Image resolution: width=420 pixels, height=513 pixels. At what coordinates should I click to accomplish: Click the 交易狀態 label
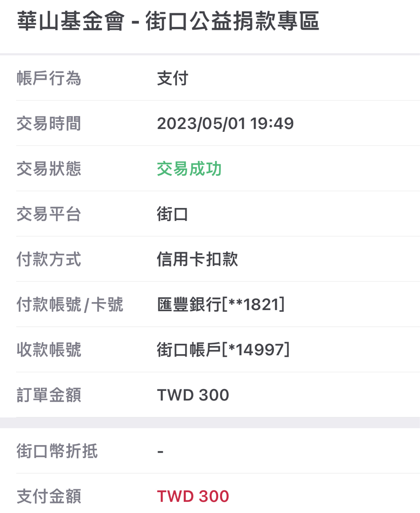point(49,169)
